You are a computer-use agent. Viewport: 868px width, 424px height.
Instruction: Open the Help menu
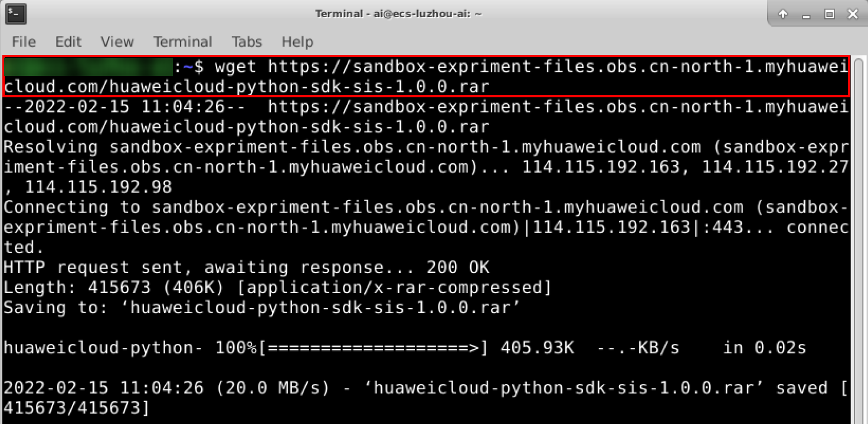(x=297, y=42)
